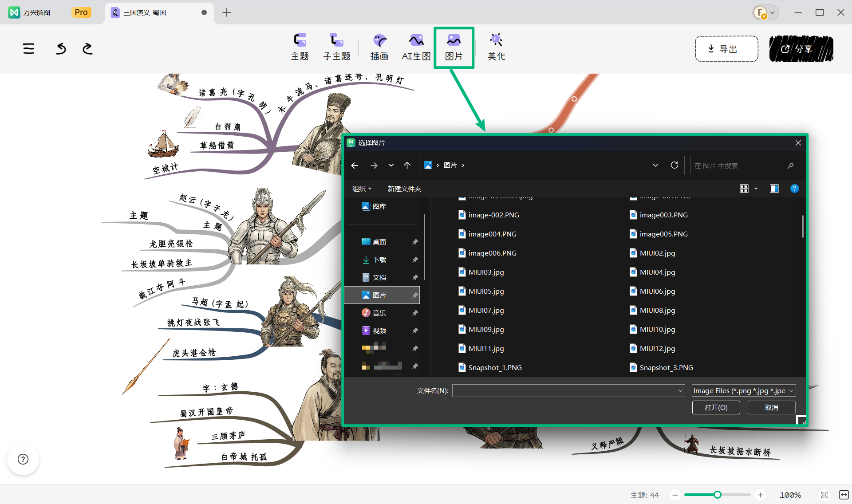
Task: Select file MIUI02.jpg
Action: (x=653, y=253)
